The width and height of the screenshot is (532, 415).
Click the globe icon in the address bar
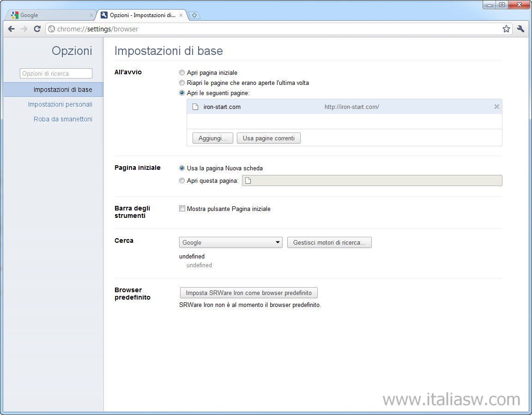[x=52, y=29]
